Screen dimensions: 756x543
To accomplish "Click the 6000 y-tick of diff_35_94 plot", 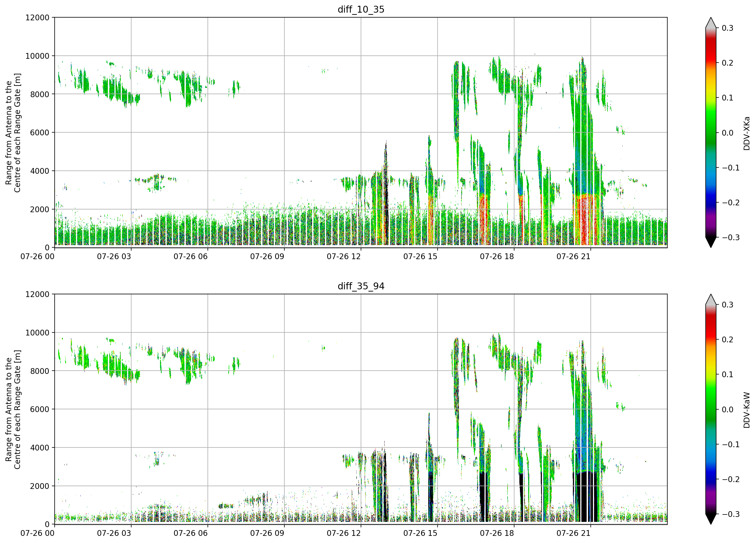I will point(40,409).
